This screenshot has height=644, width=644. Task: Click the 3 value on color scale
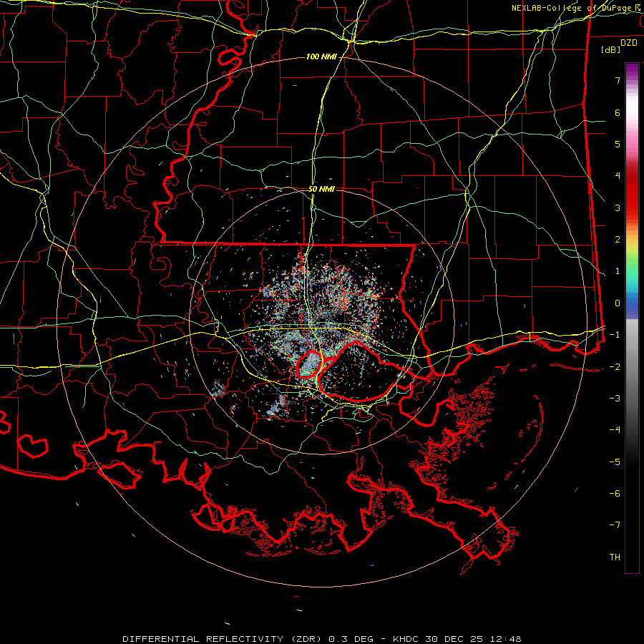click(x=618, y=208)
